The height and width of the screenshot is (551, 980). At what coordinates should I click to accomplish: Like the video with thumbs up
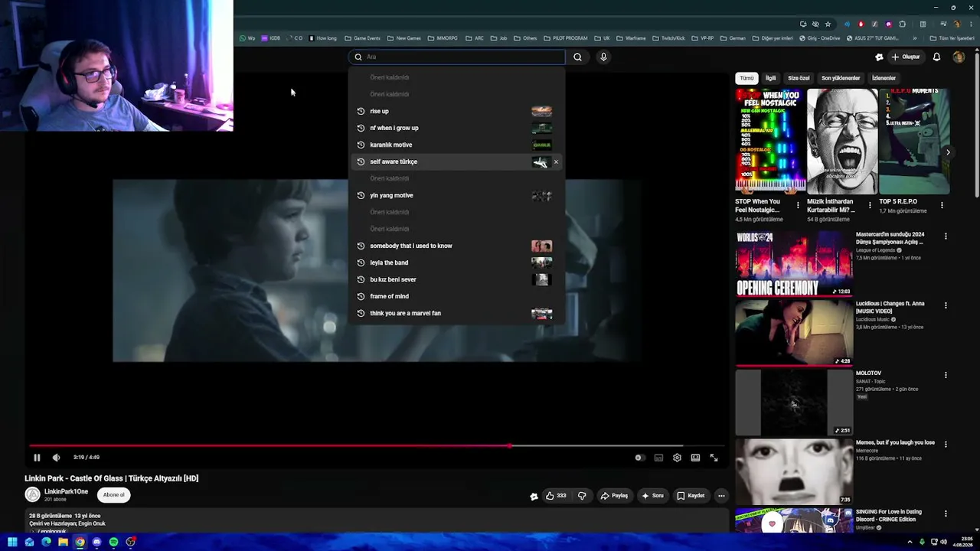[x=556, y=496]
